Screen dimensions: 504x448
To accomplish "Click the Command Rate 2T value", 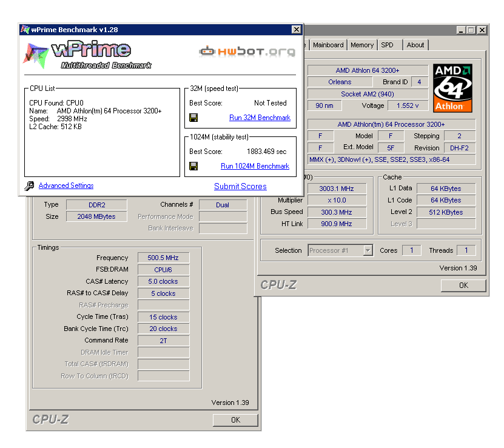I will point(163,341).
